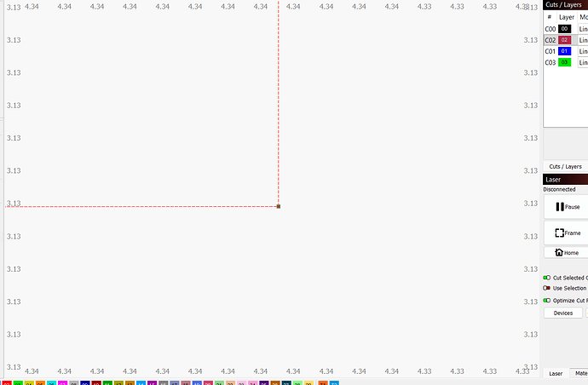Click the Laser panel title bar

566,179
